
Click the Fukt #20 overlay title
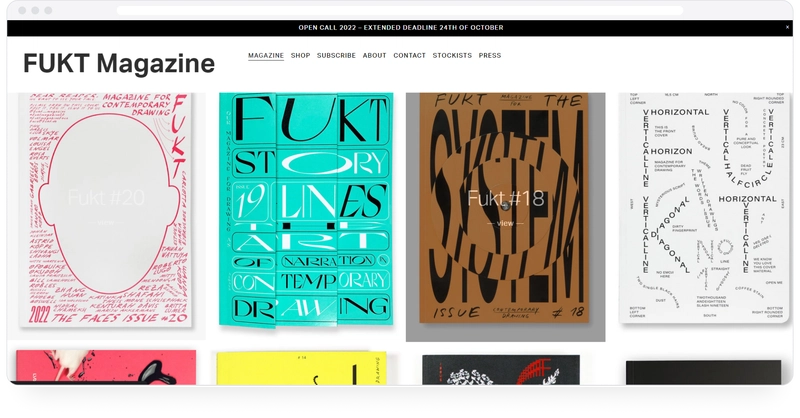coord(106,198)
